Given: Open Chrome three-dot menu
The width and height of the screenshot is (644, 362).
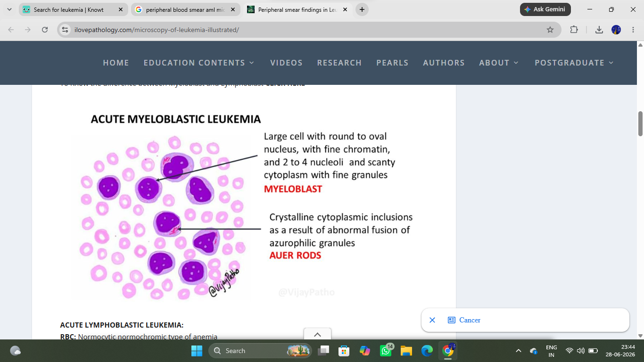Looking at the screenshot, I should click(x=633, y=30).
